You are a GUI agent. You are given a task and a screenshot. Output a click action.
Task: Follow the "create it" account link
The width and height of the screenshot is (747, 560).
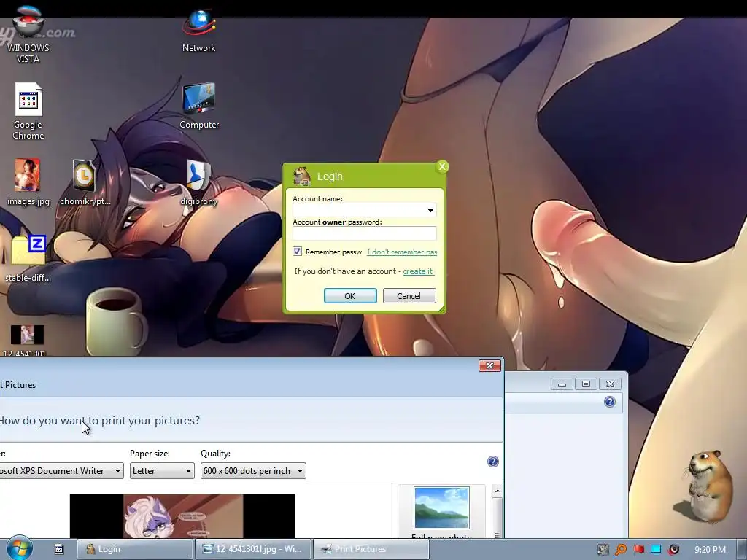pyautogui.click(x=418, y=271)
